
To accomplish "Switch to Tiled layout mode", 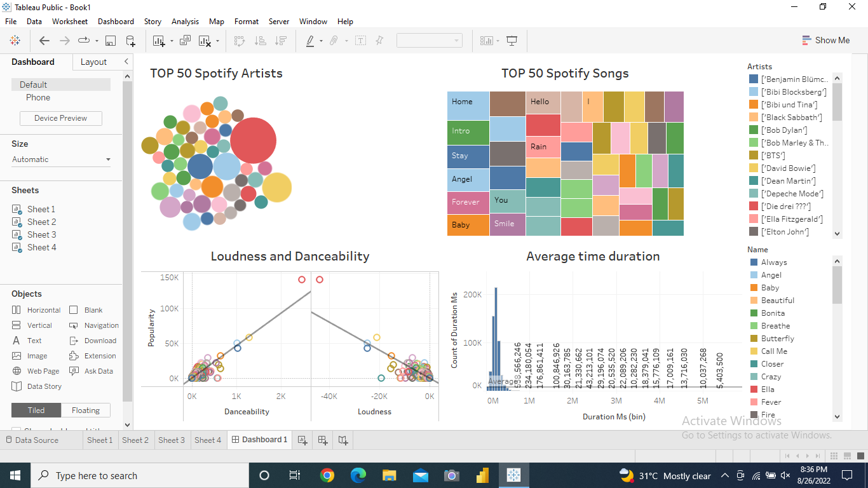I will tap(36, 410).
